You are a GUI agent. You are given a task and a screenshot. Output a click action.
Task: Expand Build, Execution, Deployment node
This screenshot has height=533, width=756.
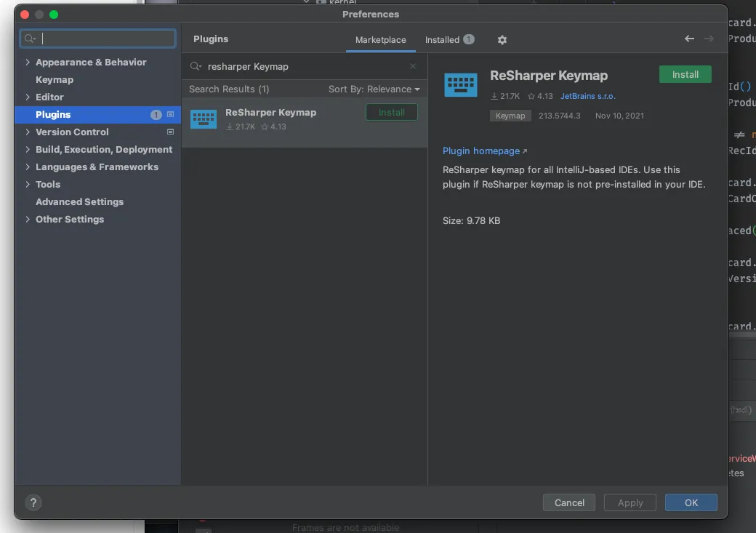[x=28, y=150]
